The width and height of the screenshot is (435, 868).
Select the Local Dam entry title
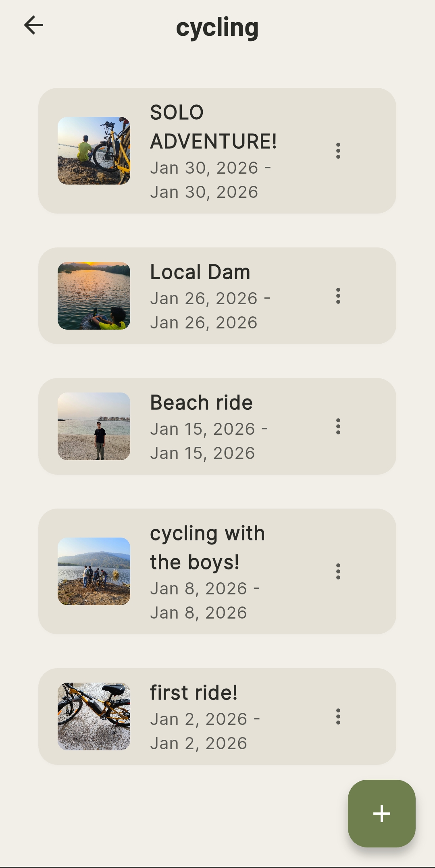point(200,272)
